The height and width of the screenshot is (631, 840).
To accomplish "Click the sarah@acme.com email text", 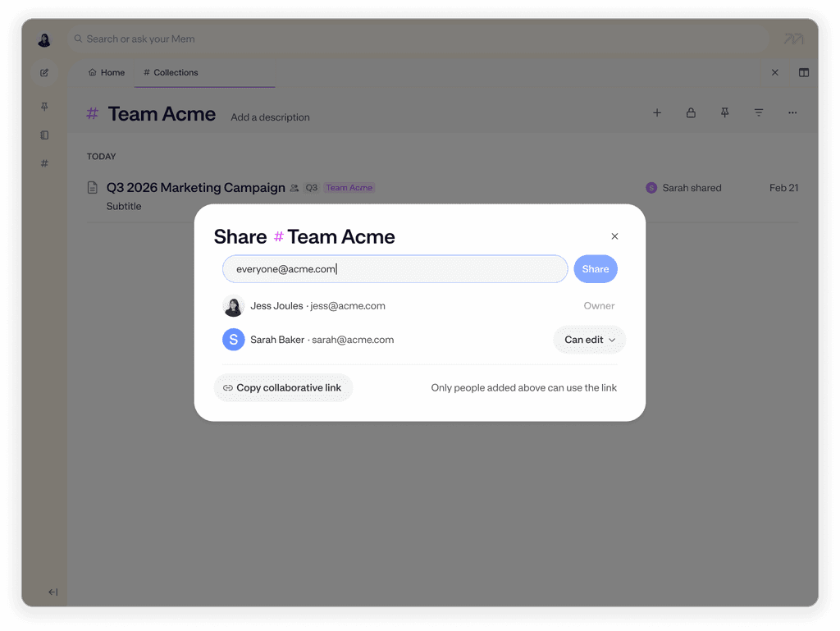I will (353, 340).
